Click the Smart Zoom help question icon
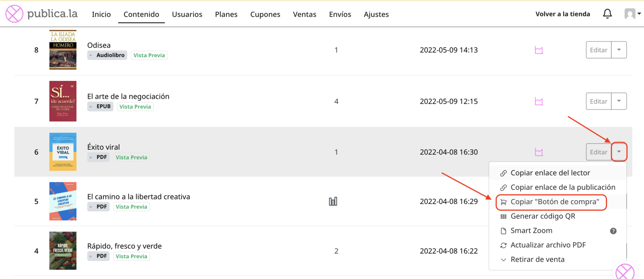Screen dimensions: 644x279 pos(613,231)
